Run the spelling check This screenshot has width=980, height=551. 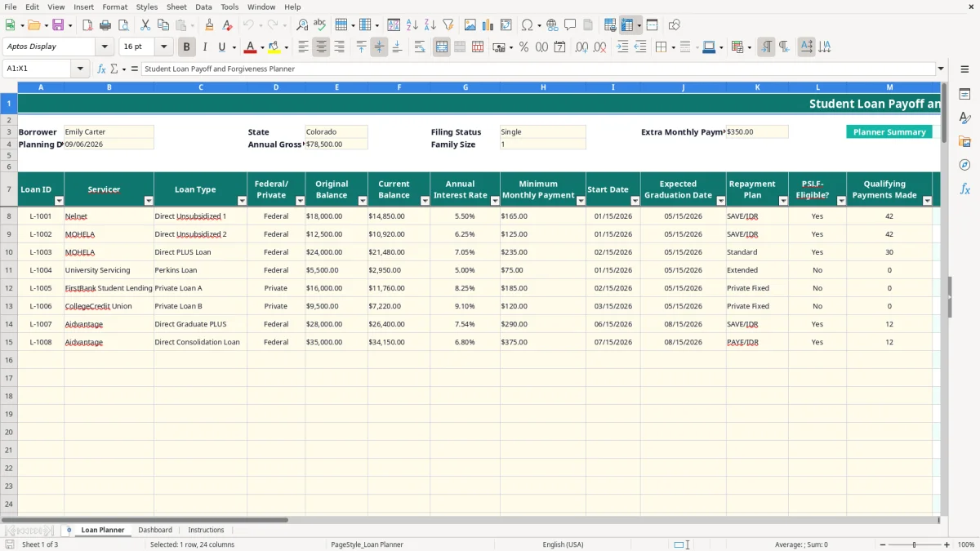tap(319, 25)
